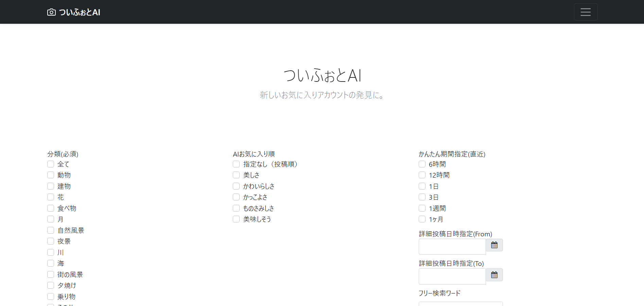Click the 詳細投稿日時指定(To) input field
Image resolution: width=644 pixels, height=306 pixels.
[452, 276]
